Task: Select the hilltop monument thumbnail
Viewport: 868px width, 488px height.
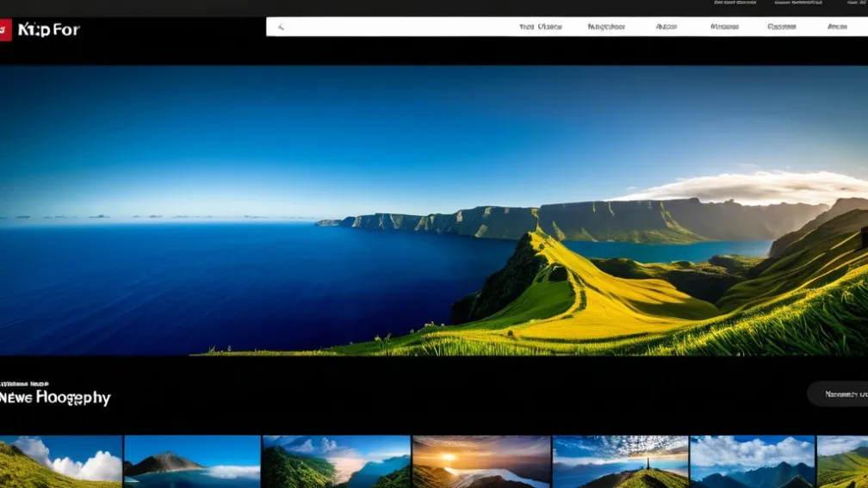Action: 619,461
